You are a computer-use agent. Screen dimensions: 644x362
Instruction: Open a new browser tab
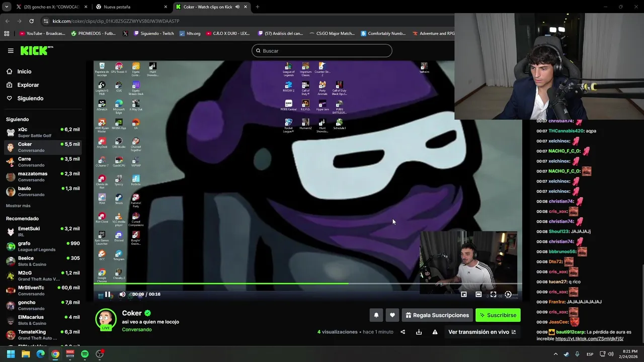tap(258, 7)
